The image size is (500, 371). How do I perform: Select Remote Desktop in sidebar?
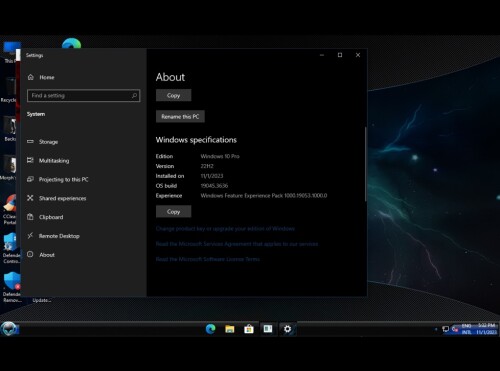click(53, 236)
